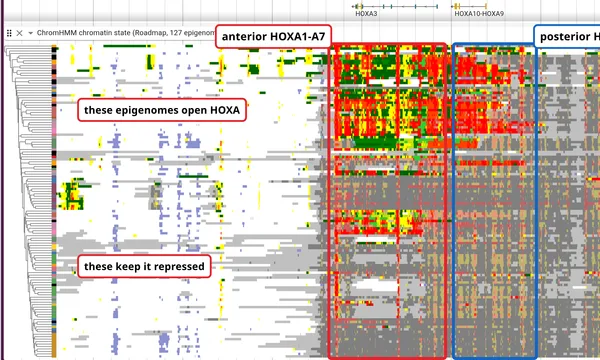Click the orange sample color bar at dendrogram bottom
The width and height of the screenshot is (600, 360).
pos(54,345)
